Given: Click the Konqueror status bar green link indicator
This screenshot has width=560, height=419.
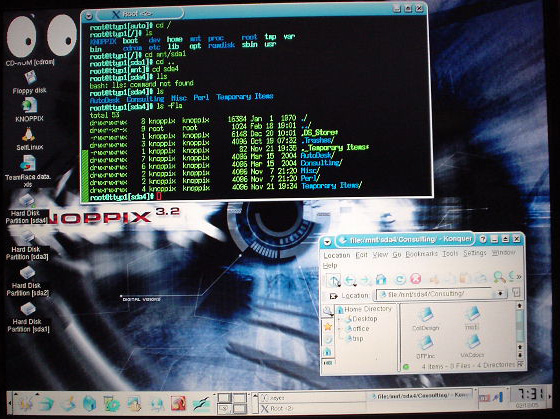Looking at the screenshot, I should (x=406, y=367).
